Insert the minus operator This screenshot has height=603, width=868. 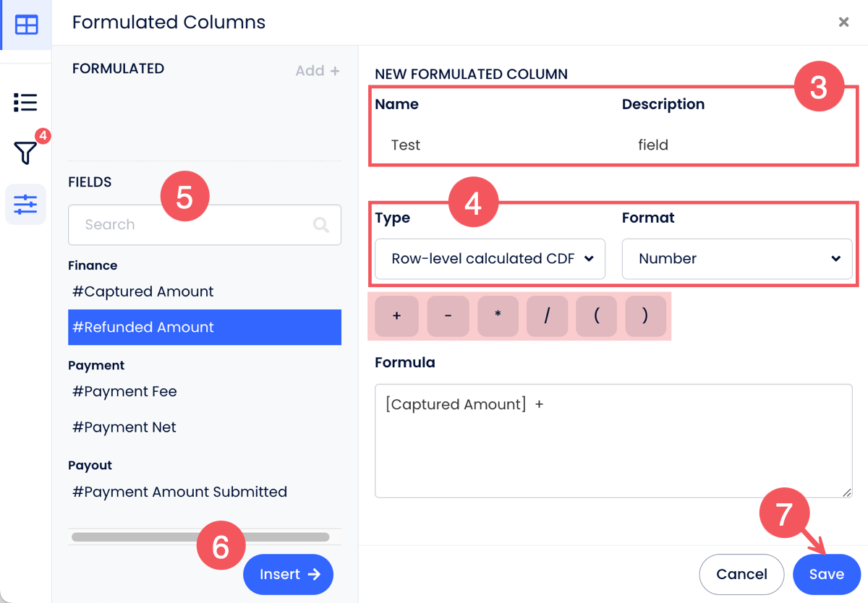pyautogui.click(x=448, y=316)
